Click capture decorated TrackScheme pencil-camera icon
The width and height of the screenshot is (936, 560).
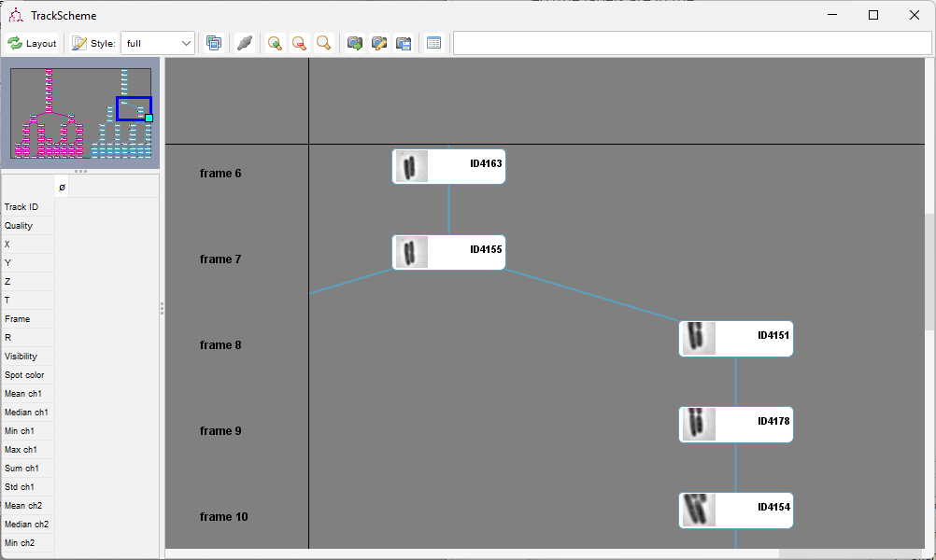379,44
